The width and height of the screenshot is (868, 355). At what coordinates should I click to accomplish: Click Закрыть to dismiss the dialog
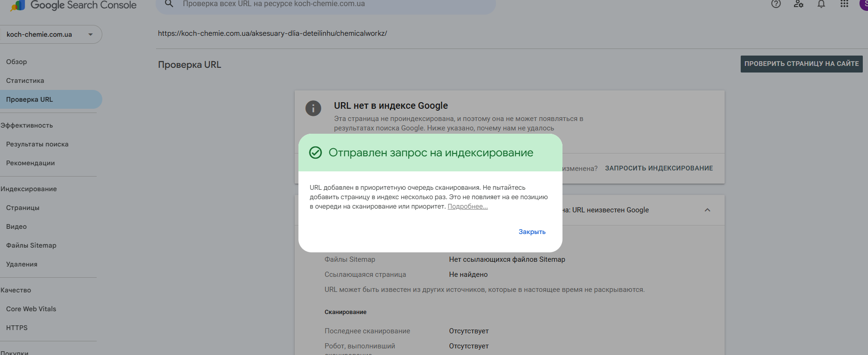(x=532, y=232)
